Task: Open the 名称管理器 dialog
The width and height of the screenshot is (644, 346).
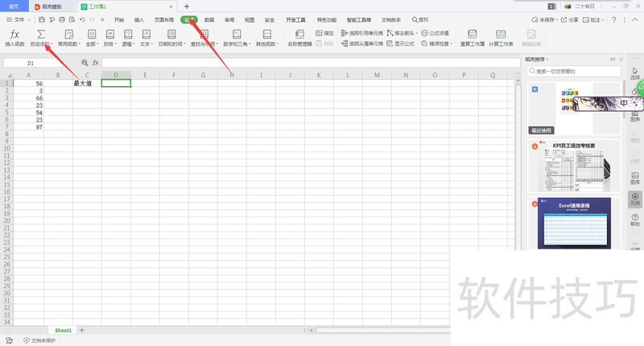Action: click(x=299, y=38)
